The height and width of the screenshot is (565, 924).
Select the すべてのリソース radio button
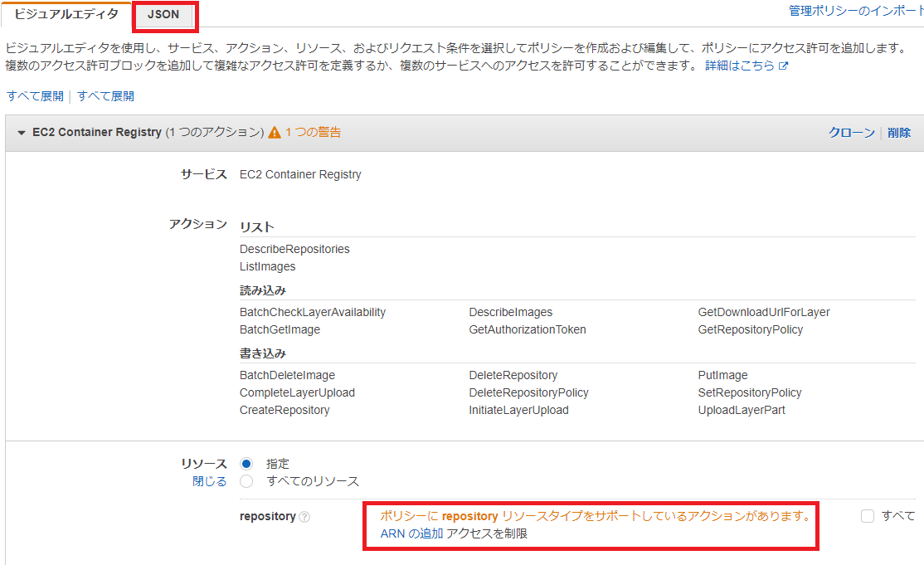tap(246, 481)
